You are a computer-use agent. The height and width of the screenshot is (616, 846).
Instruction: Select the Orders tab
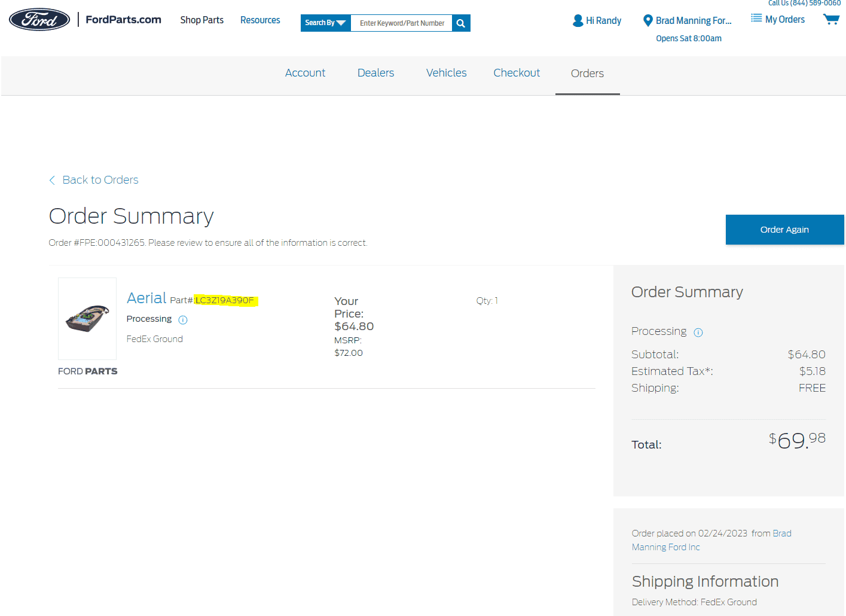[x=587, y=74]
